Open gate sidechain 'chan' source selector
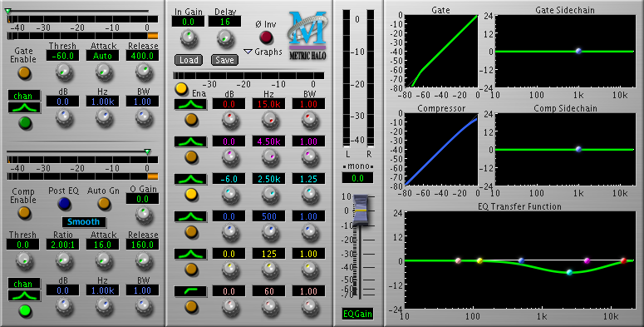Screen dimensions: 644x327 pos(24,96)
